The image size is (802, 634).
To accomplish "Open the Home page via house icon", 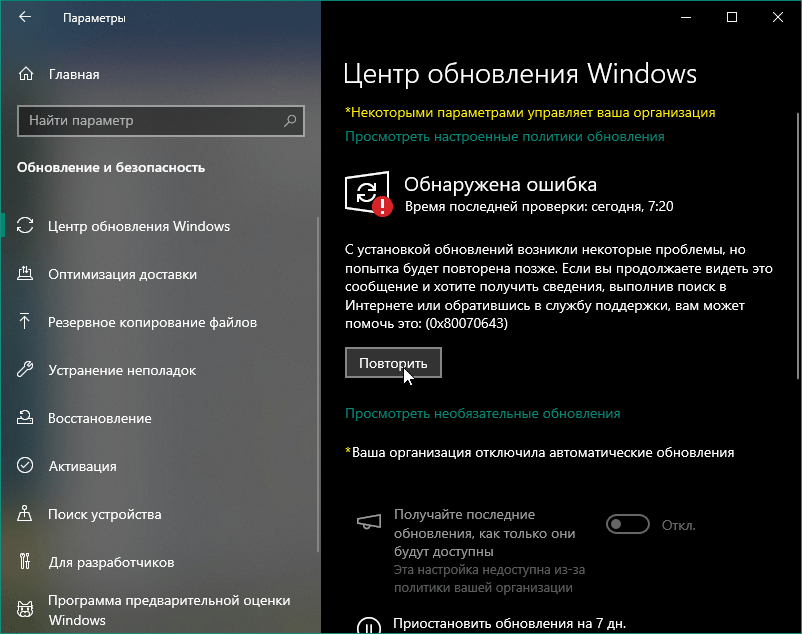I will [26, 74].
